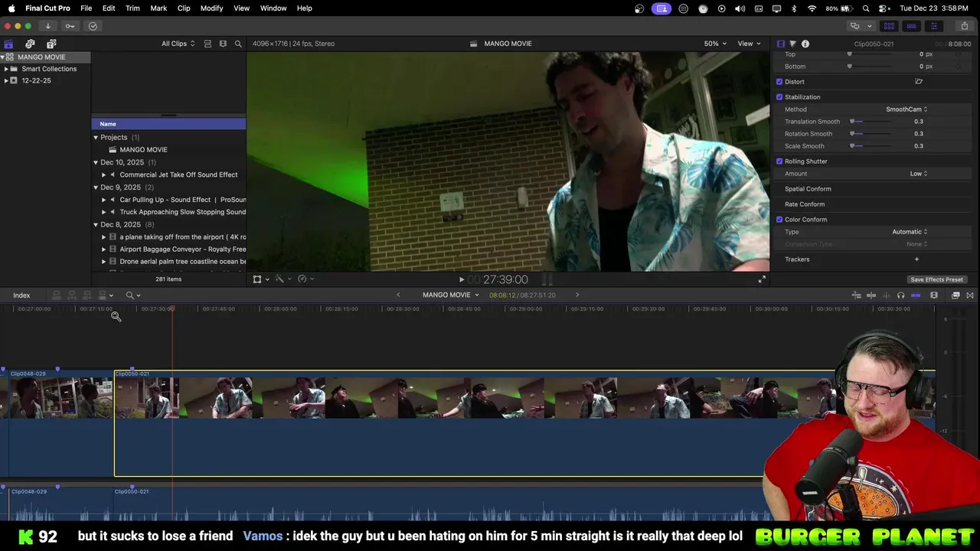Open the timeline Index
The image size is (980, 551).
[21, 295]
